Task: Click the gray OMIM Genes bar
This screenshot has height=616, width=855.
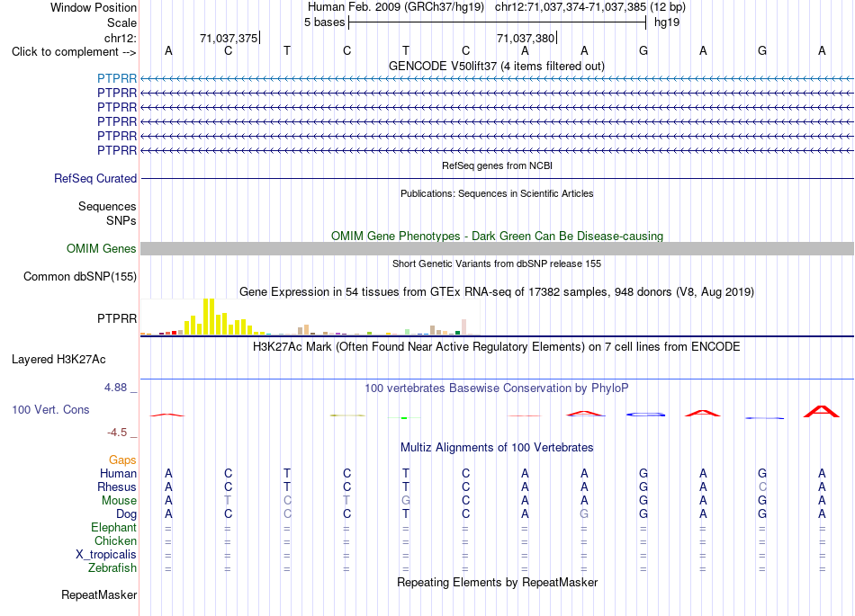Action: click(497, 248)
